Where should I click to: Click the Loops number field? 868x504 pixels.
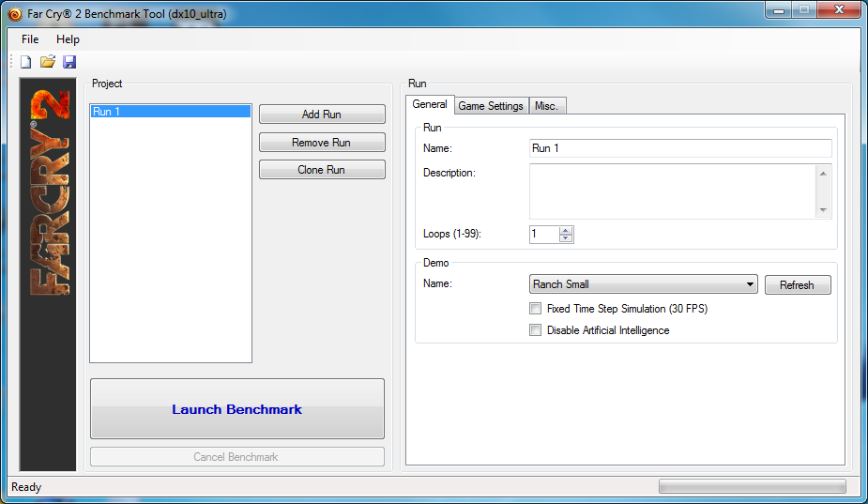(544, 235)
